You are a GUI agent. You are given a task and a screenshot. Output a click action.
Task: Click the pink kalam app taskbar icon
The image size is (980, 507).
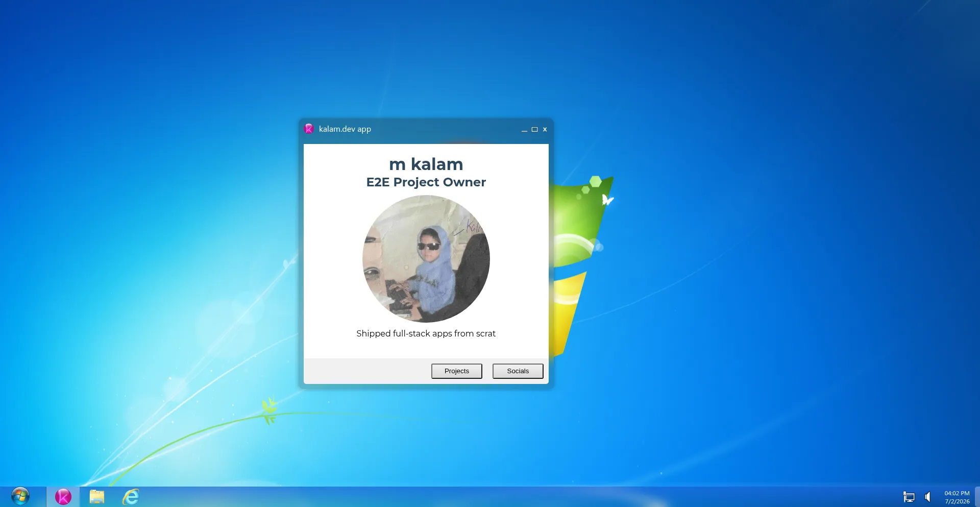click(63, 497)
